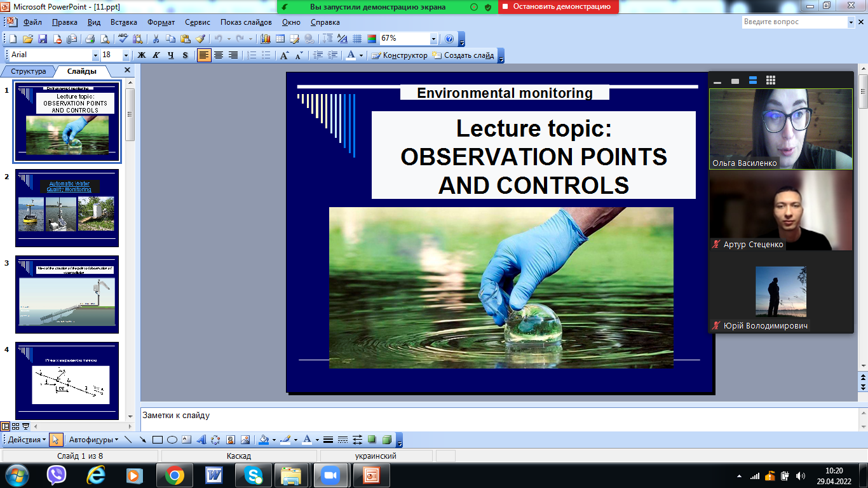Image resolution: width=868 pixels, height=488 pixels.
Task: Open Zoom from the Windows taskbar
Action: click(x=330, y=475)
